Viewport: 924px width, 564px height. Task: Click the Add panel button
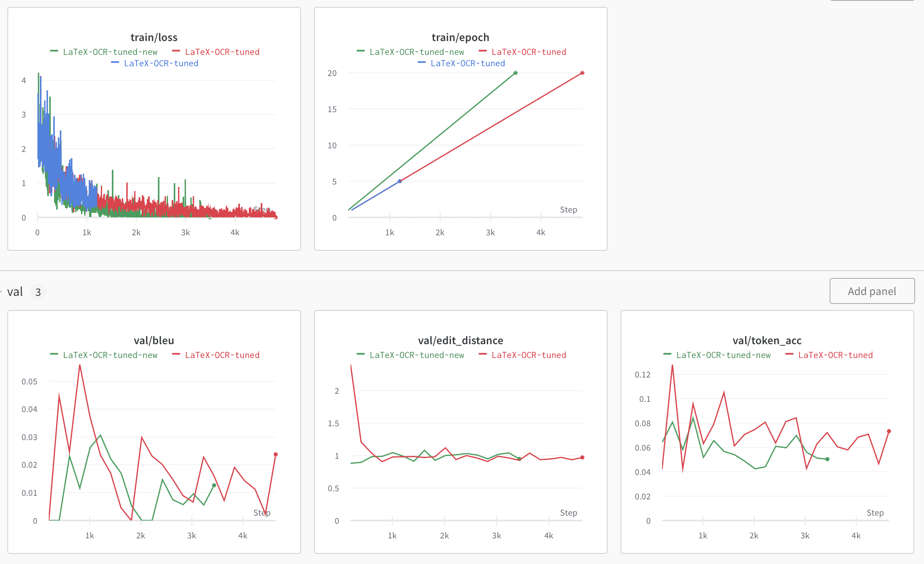(872, 291)
